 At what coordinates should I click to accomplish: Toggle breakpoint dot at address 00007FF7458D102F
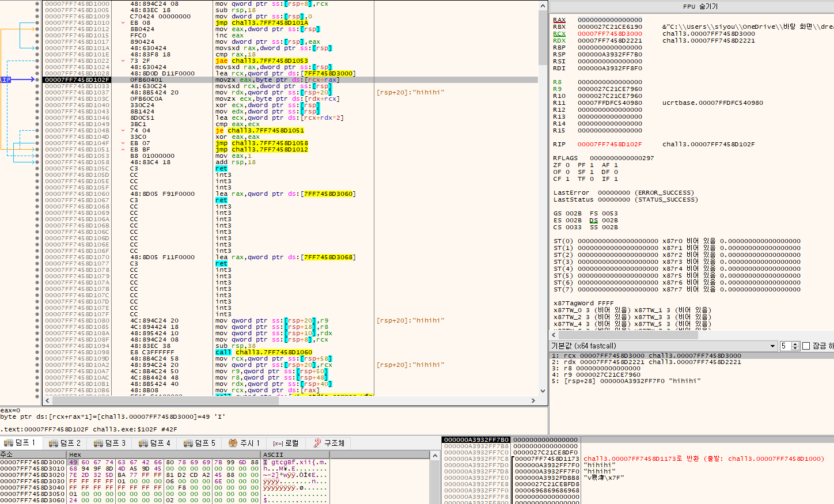37,79
